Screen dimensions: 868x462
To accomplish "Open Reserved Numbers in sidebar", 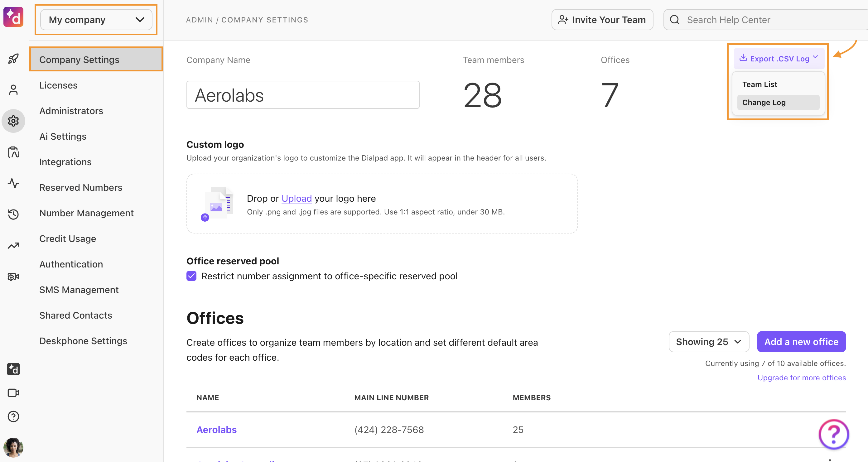I will click(80, 187).
